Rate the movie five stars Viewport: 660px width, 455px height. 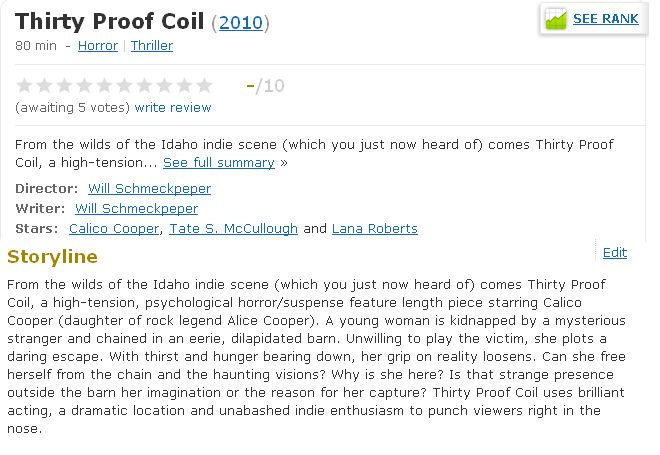pos(104,85)
